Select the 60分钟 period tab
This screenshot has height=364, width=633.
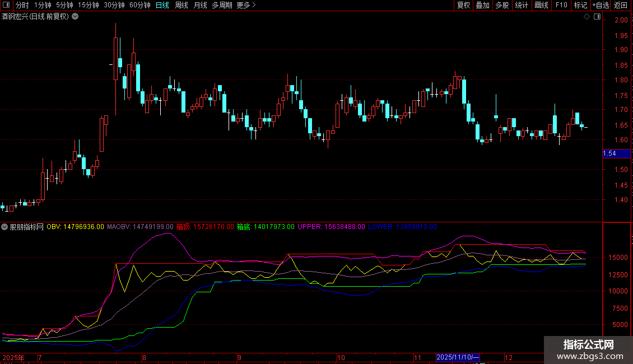(139, 6)
